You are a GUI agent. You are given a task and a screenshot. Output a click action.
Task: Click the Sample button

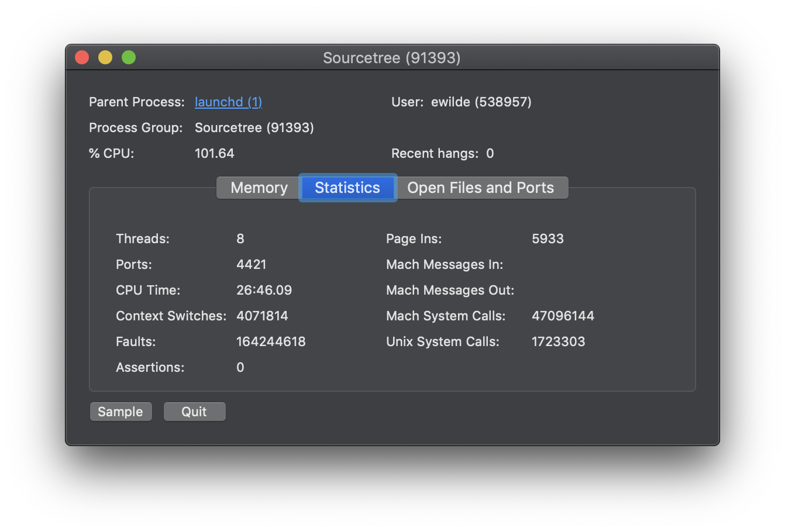pos(120,412)
